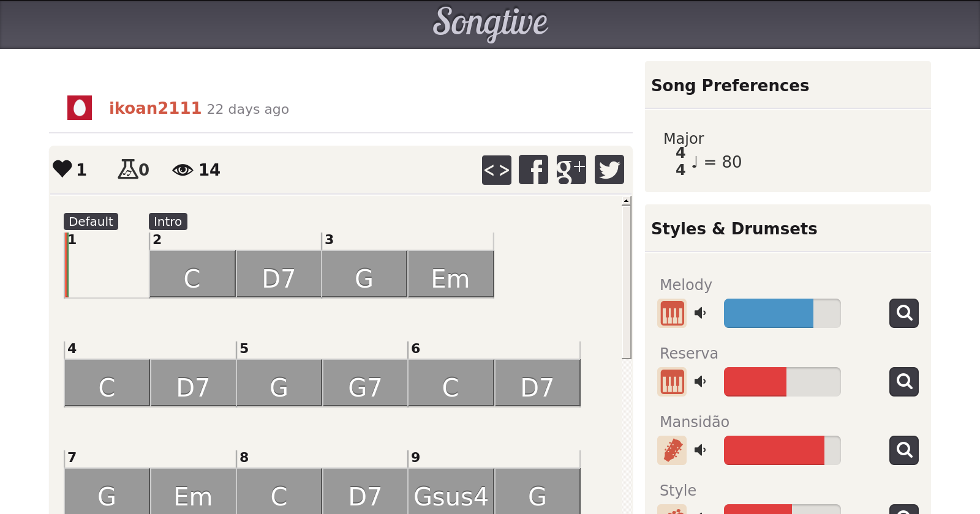Open ikoan2111 user profile link
980x514 pixels.
pos(155,108)
